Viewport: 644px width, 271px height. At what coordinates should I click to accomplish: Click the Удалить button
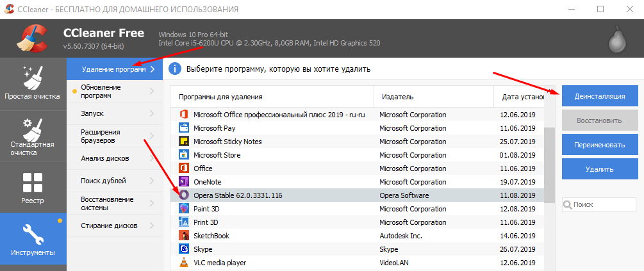click(600, 169)
